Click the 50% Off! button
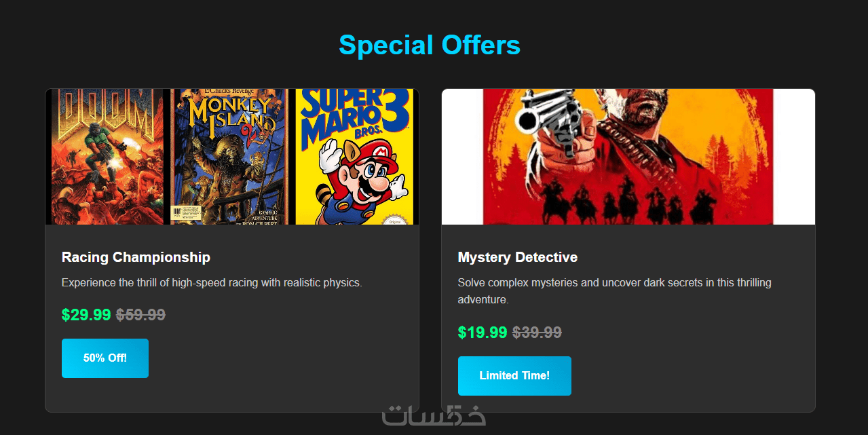This screenshot has height=435, width=868. (x=105, y=358)
